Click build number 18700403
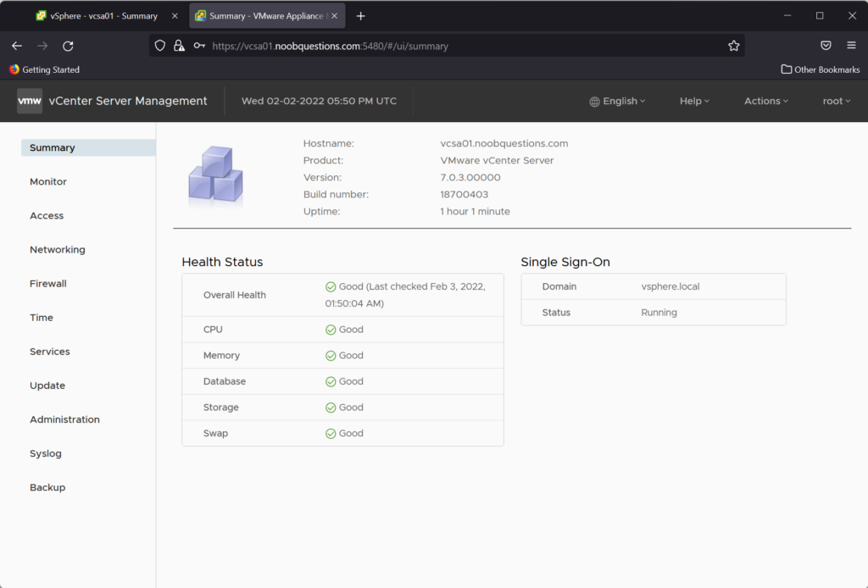This screenshot has width=868, height=588. coord(464,195)
